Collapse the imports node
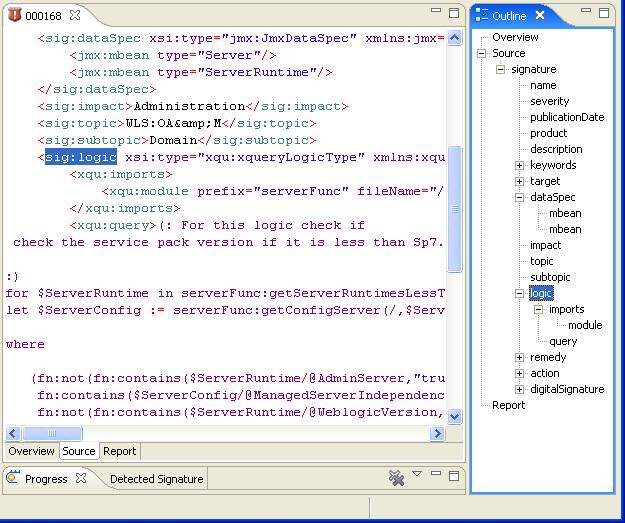Viewport: 625px width, 523px height. tap(539, 309)
